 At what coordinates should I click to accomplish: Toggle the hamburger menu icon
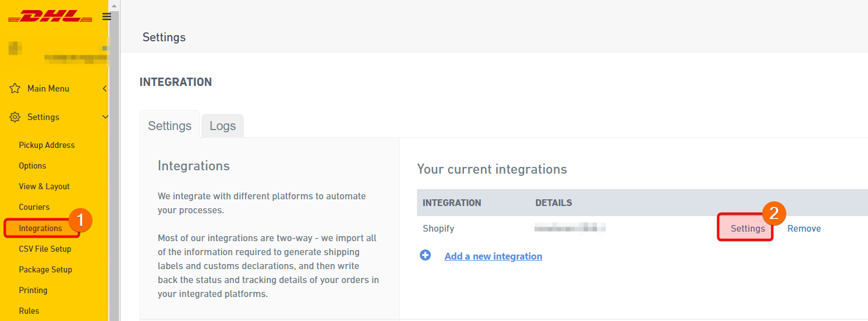107,17
